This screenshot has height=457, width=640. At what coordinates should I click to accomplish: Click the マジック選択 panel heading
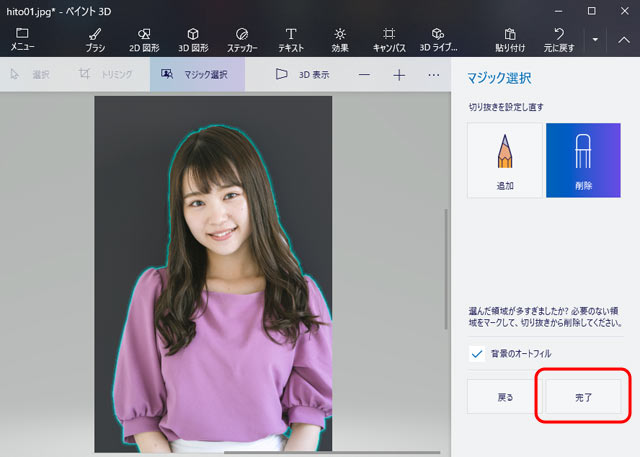coord(499,78)
